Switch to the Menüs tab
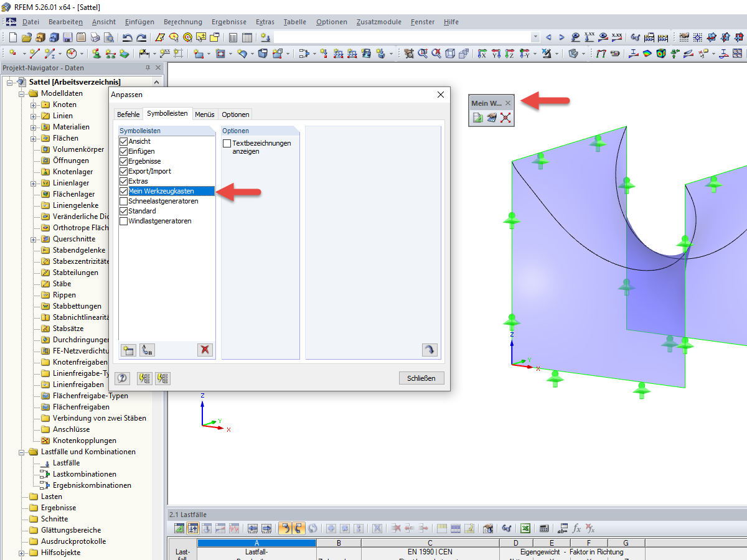Screen dimensions: 747x560 pyautogui.click(x=205, y=114)
